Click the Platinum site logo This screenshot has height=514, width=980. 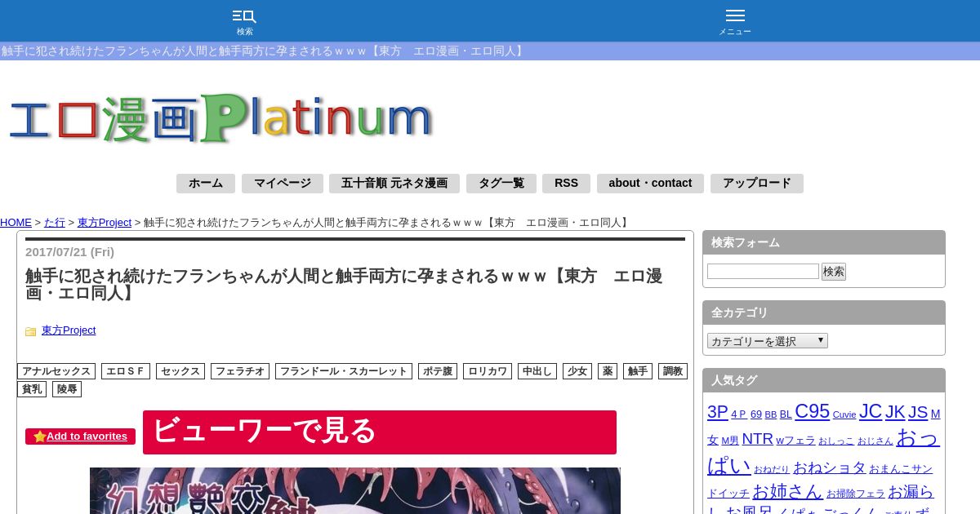click(x=220, y=118)
